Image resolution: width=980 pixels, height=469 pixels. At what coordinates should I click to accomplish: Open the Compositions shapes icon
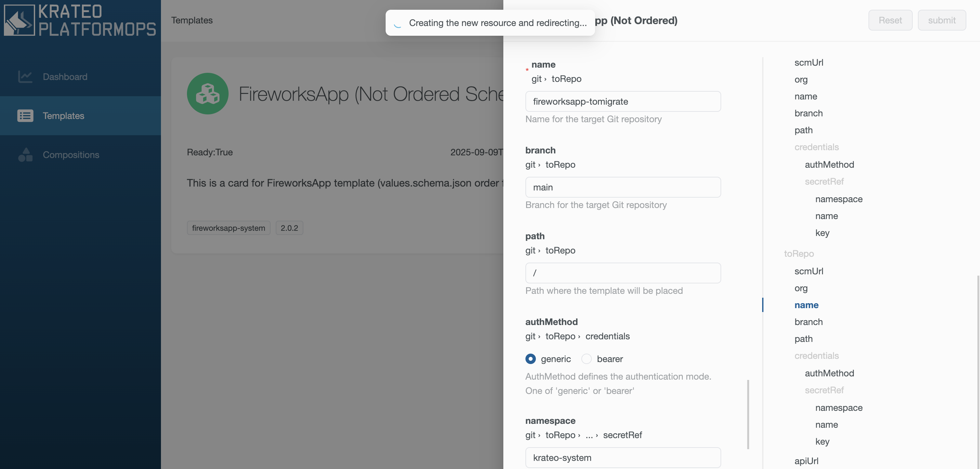[25, 155]
